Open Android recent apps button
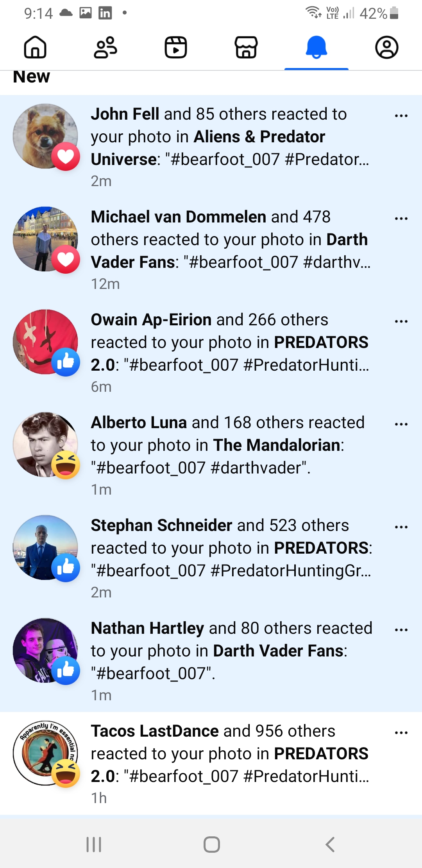The image size is (422, 868). [x=94, y=845]
